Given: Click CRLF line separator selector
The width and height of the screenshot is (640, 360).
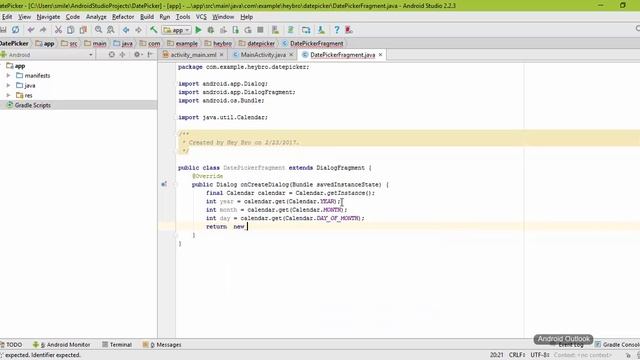Looking at the screenshot, I should 517,355.
